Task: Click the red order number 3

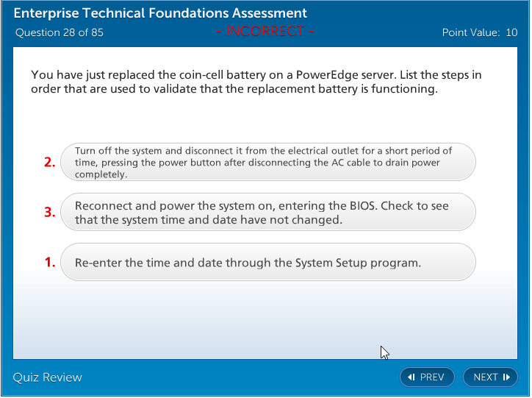Action: coord(50,213)
